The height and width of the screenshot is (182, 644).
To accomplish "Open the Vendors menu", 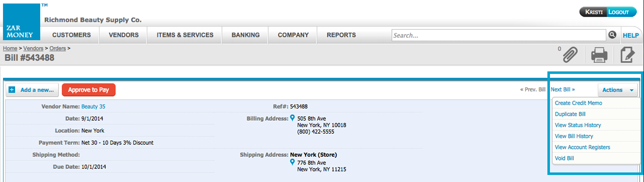I will (x=123, y=35).
